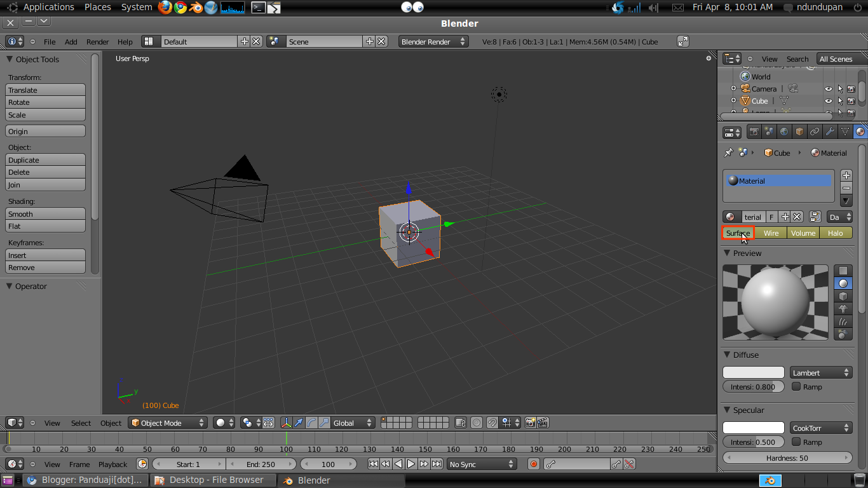Screen dimensions: 868x488
Task: Select the Volume material type tab
Action: (x=803, y=233)
